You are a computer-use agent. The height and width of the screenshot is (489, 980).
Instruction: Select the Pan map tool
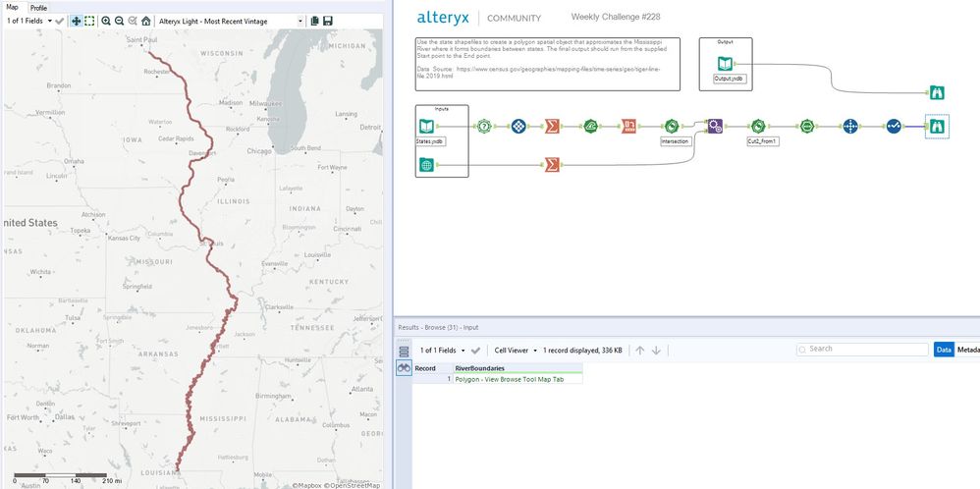pyautogui.click(x=77, y=21)
